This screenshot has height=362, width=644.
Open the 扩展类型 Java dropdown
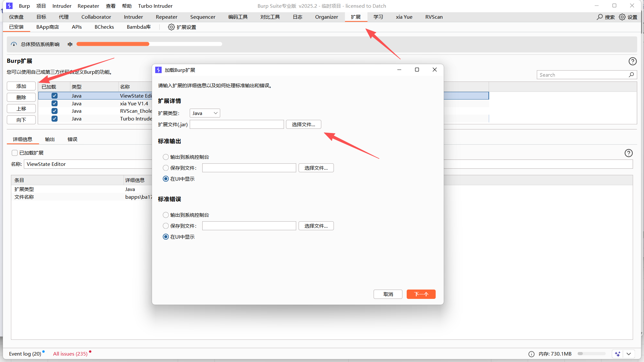[x=205, y=113]
